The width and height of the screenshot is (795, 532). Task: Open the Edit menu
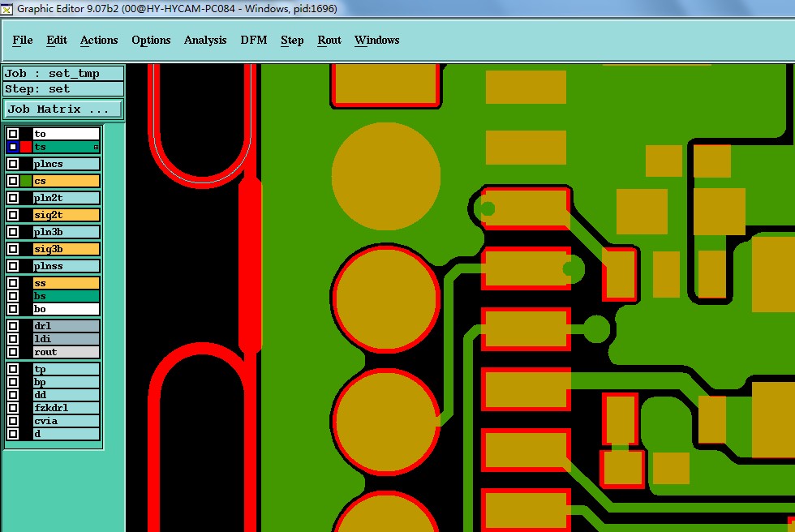(x=57, y=40)
